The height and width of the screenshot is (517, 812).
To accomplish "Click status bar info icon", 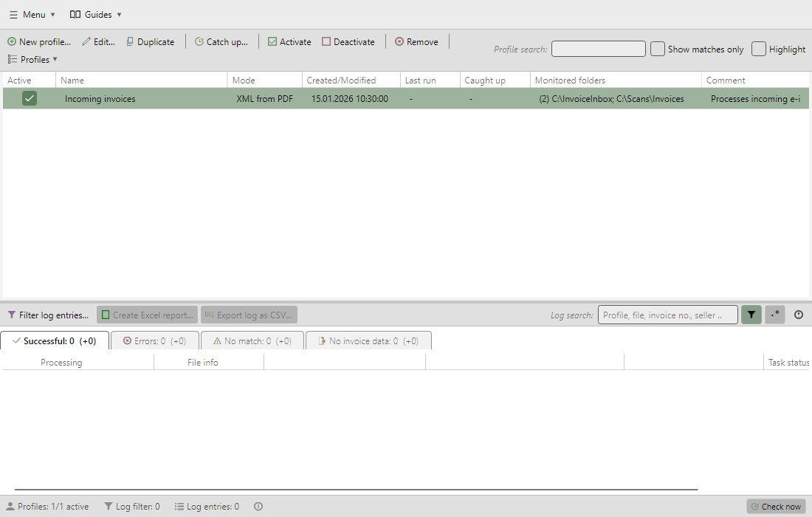I will click(258, 507).
